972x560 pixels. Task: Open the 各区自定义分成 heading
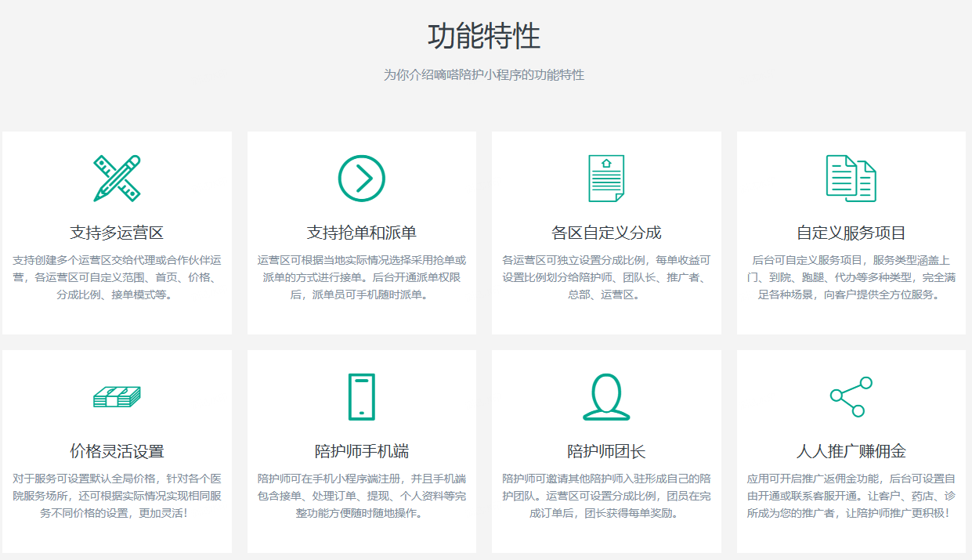point(606,233)
